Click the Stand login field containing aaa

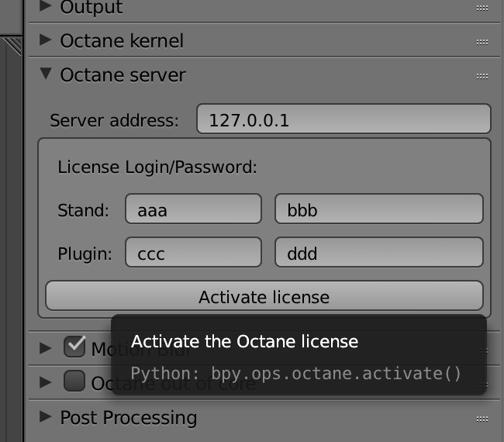point(193,209)
